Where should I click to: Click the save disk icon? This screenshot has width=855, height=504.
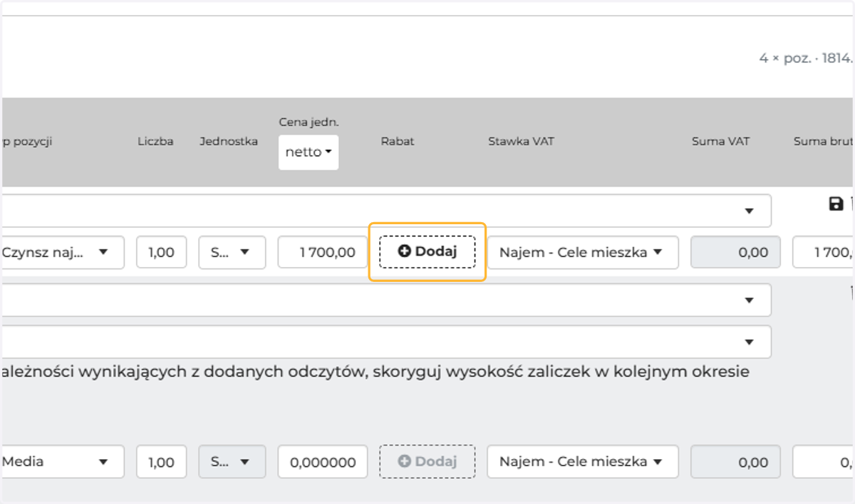coord(836,204)
